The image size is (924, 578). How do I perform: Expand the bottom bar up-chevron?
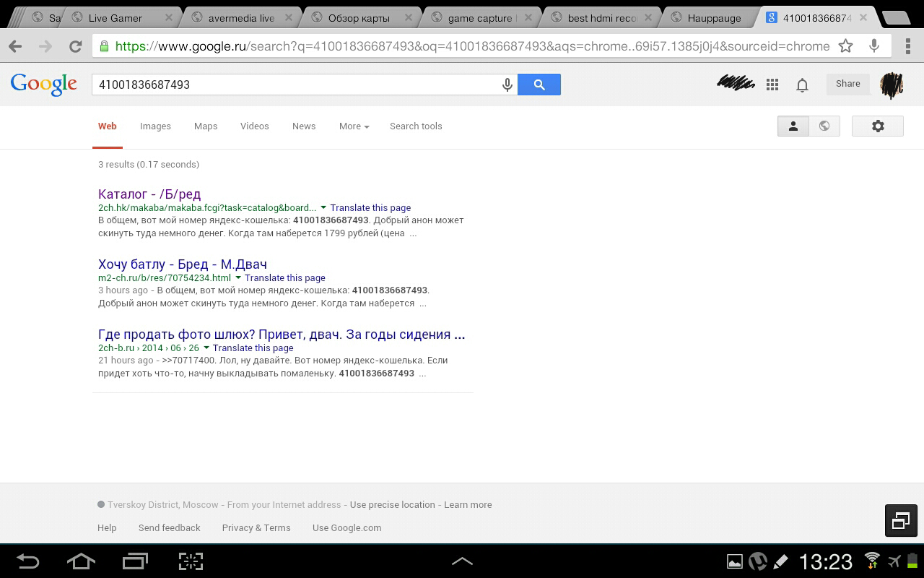coord(462,561)
